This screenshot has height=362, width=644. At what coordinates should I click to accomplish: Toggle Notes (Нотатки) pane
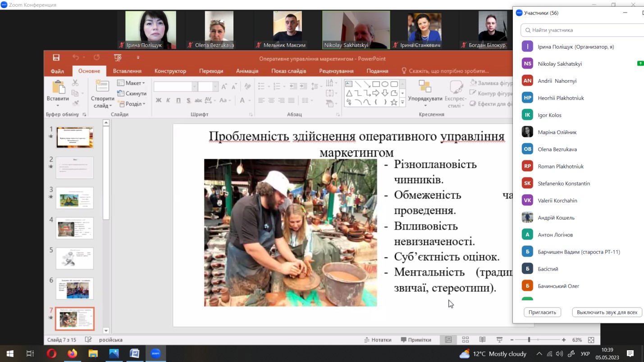pos(378,340)
